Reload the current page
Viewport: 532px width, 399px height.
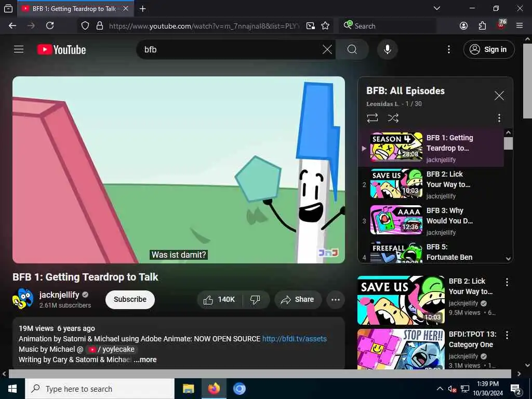(x=50, y=26)
